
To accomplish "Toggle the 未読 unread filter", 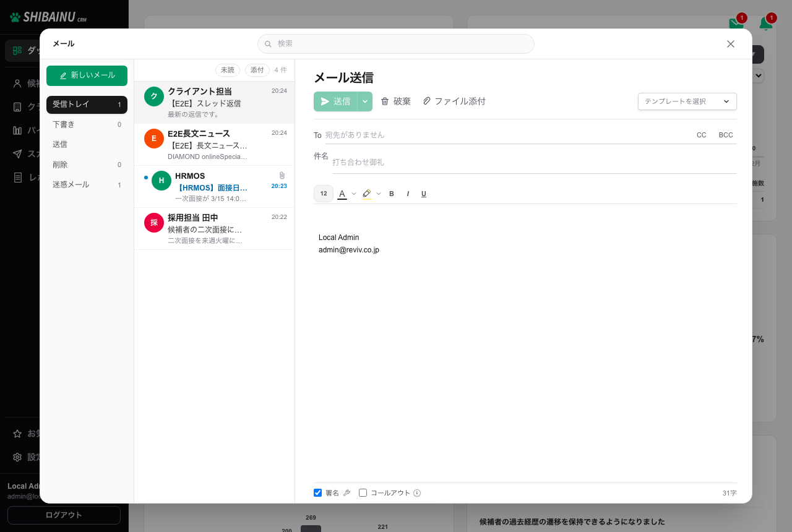I will [x=228, y=70].
